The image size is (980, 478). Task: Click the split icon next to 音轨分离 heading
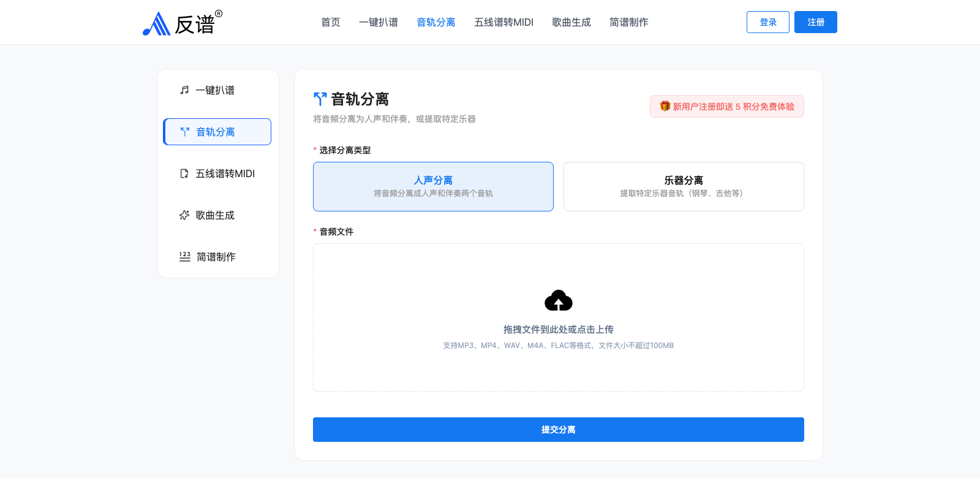[x=320, y=99]
